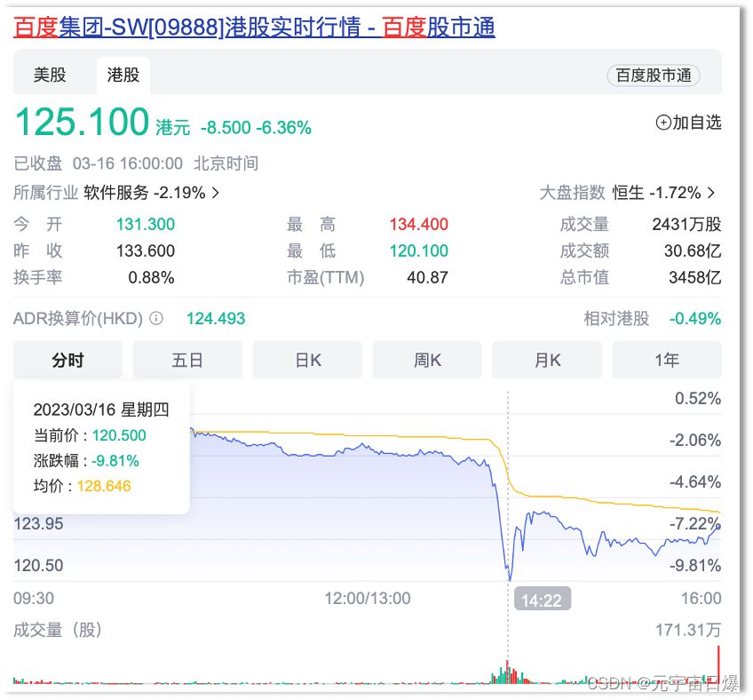Screen dimensions: 753x700
Task: Click the date tooltip showing 2023/03/16
Action: tap(100, 410)
